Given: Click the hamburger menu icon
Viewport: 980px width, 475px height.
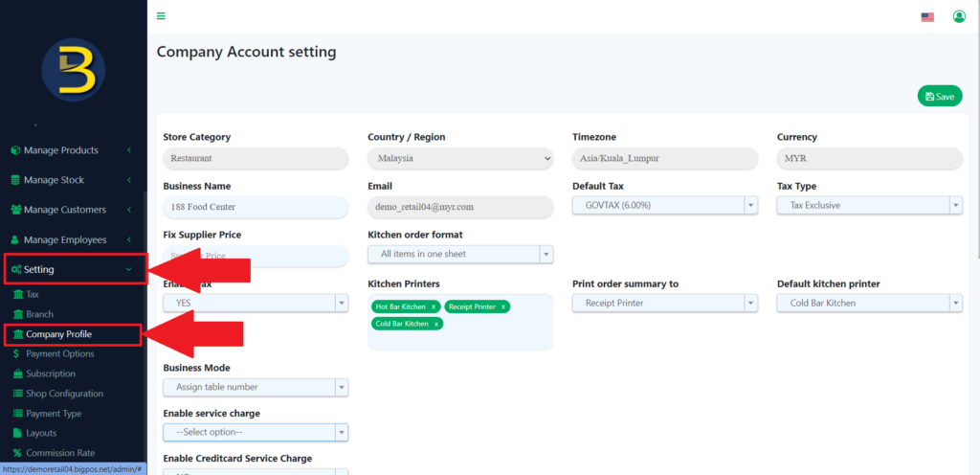Looking at the screenshot, I should tap(161, 16).
